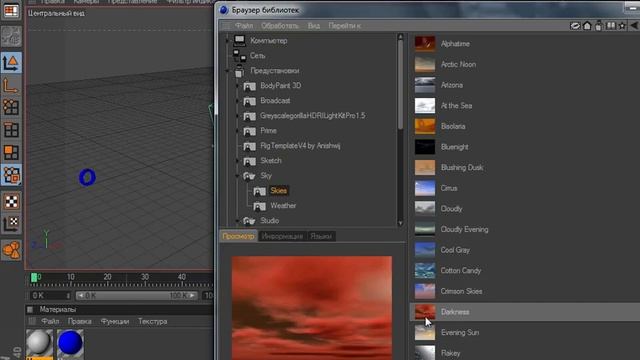Click the Предустановки jar icon in the tree
Viewport: 640px width, 360px height.
coord(240,71)
